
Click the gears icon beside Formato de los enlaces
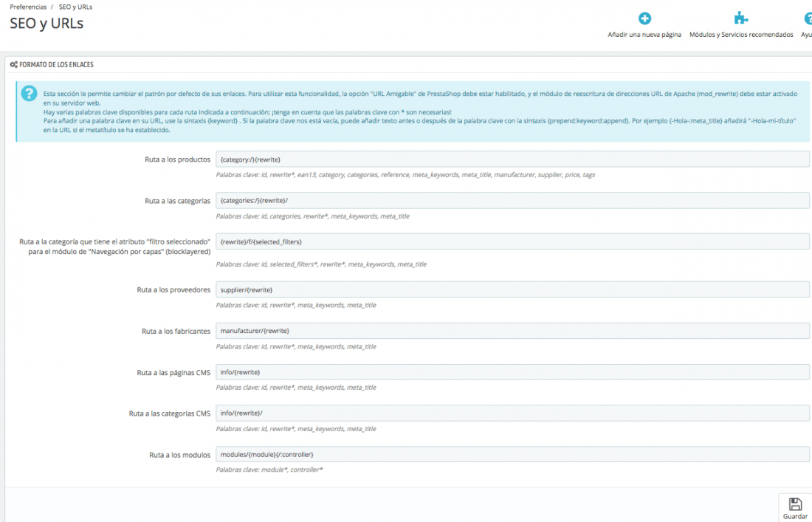[x=14, y=65]
